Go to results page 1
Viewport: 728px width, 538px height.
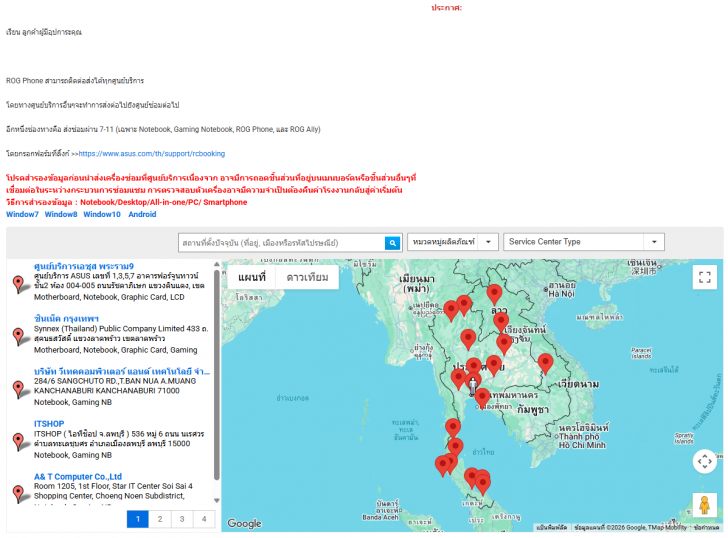(x=138, y=519)
